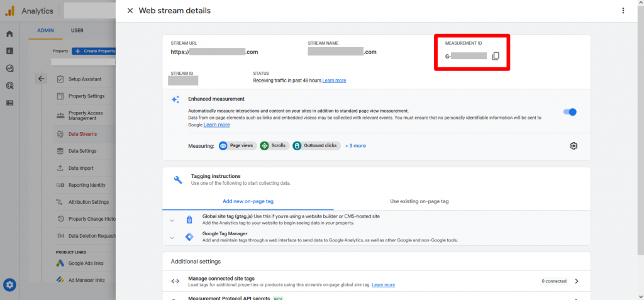Click the Page views chip
Screen dimensions: 644x300
point(238,145)
